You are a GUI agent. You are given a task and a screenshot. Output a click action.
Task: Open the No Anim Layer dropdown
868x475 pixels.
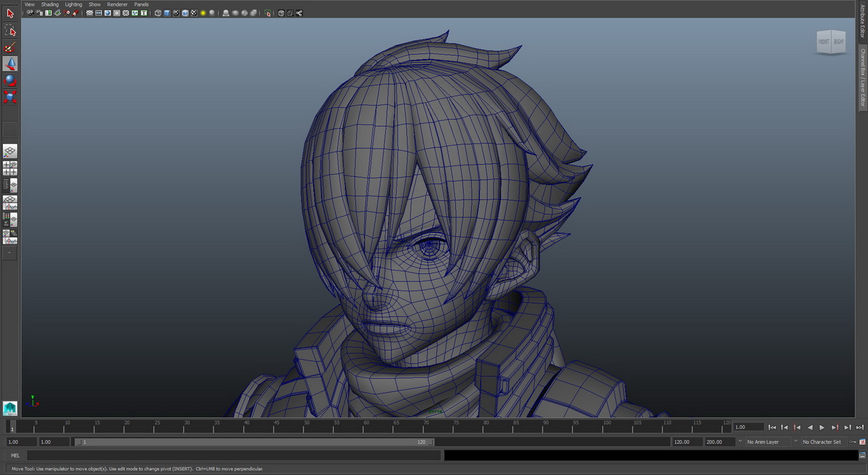763,442
